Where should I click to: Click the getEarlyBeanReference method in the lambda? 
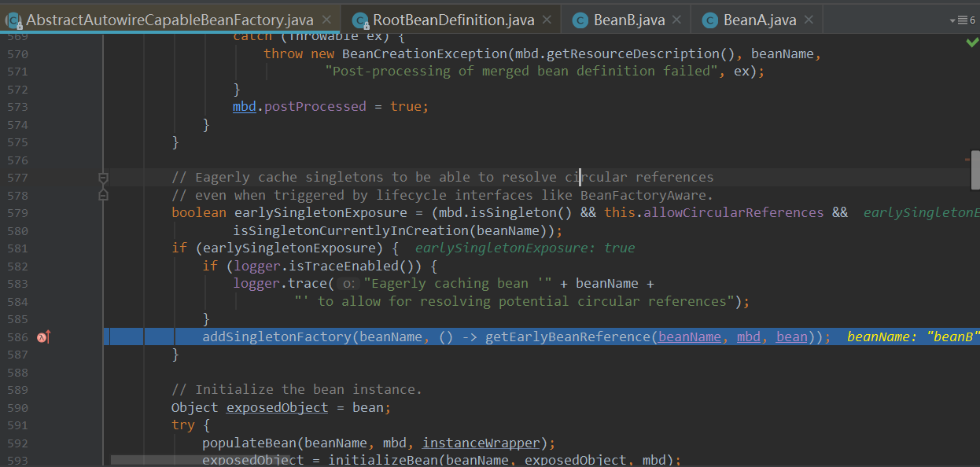pos(568,336)
